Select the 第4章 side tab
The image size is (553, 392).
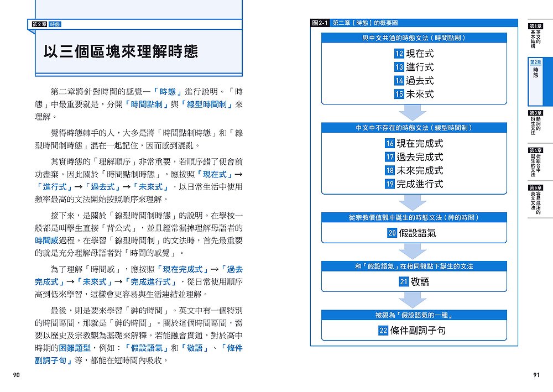click(x=536, y=162)
